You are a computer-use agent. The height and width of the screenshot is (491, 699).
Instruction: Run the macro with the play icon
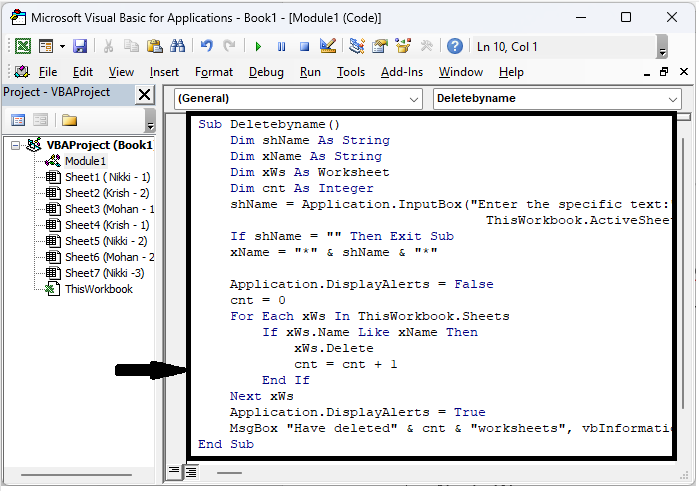tap(258, 46)
